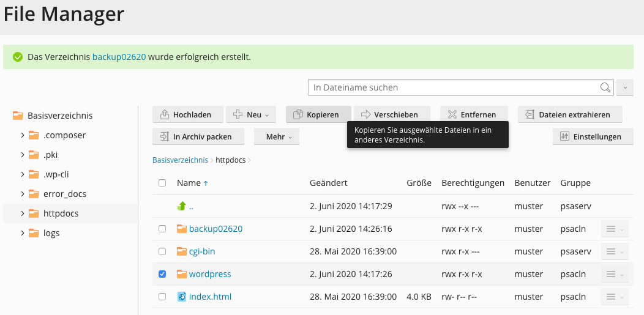Click the Hochladen upload button

[186, 114]
